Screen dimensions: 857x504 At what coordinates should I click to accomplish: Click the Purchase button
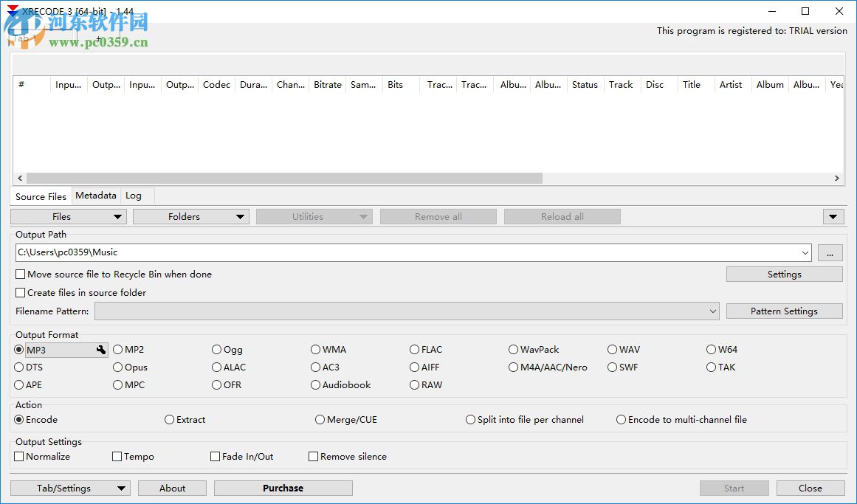coord(283,488)
